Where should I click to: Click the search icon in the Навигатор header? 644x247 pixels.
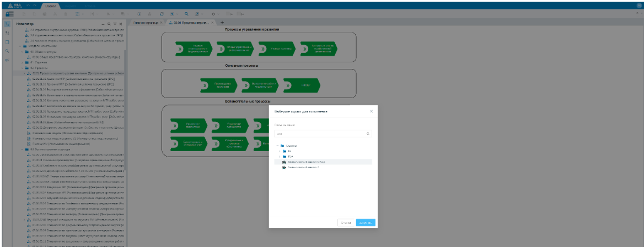pos(108,24)
